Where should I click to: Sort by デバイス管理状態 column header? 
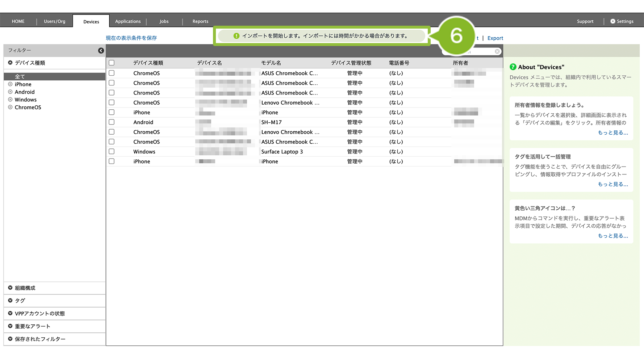coord(351,63)
